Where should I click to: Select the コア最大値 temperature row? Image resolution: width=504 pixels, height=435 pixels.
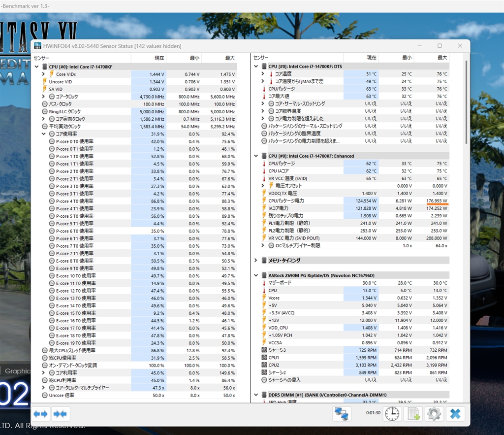click(x=351, y=96)
